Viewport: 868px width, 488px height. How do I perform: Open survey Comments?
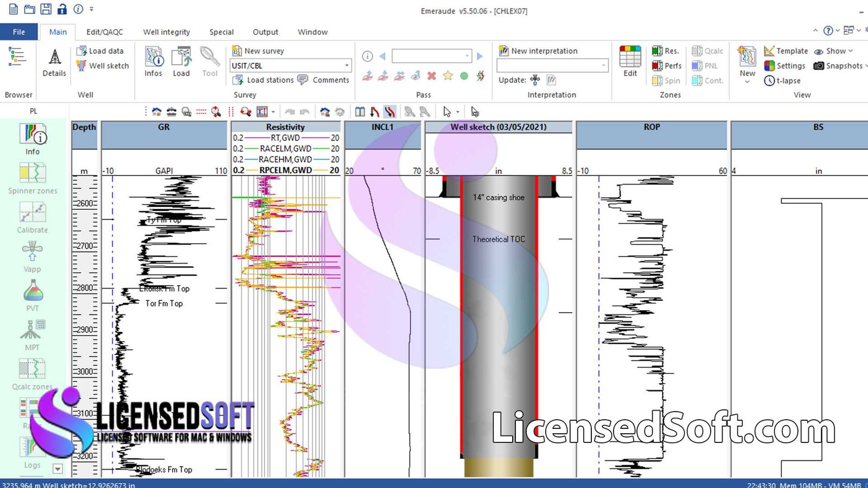tap(324, 80)
